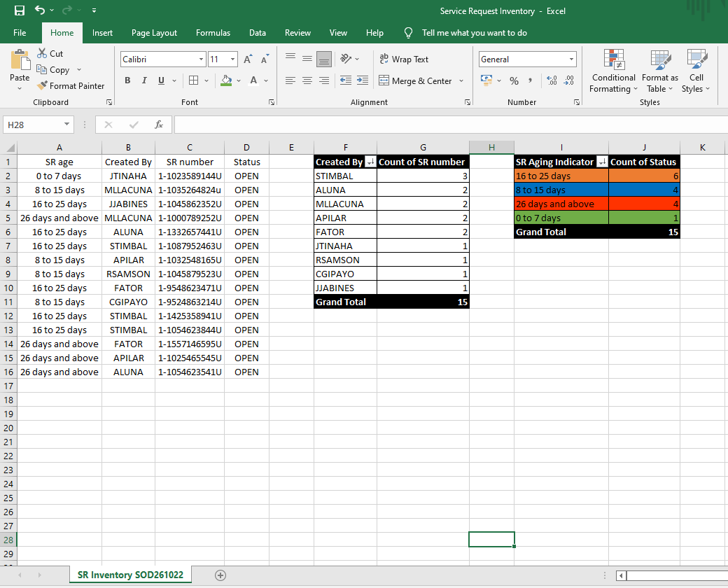
Task: Open Format as Table gallery
Action: pyautogui.click(x=659, y=71)
